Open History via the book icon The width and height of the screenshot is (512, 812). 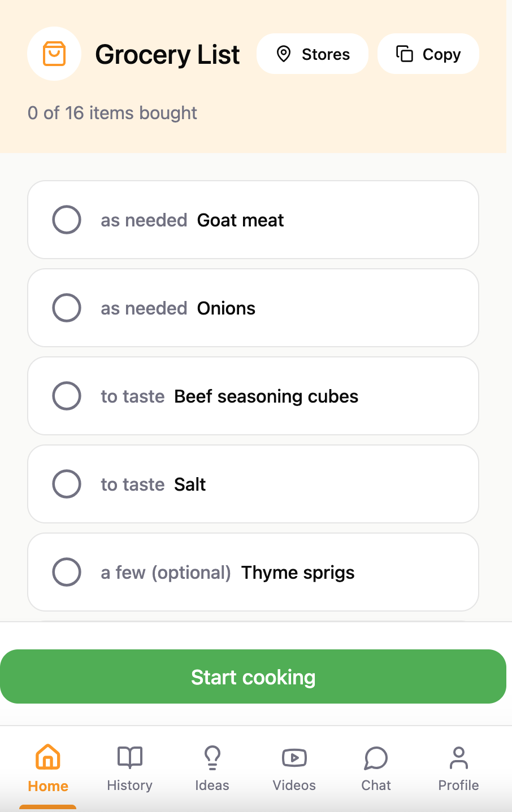pos(130,757)
